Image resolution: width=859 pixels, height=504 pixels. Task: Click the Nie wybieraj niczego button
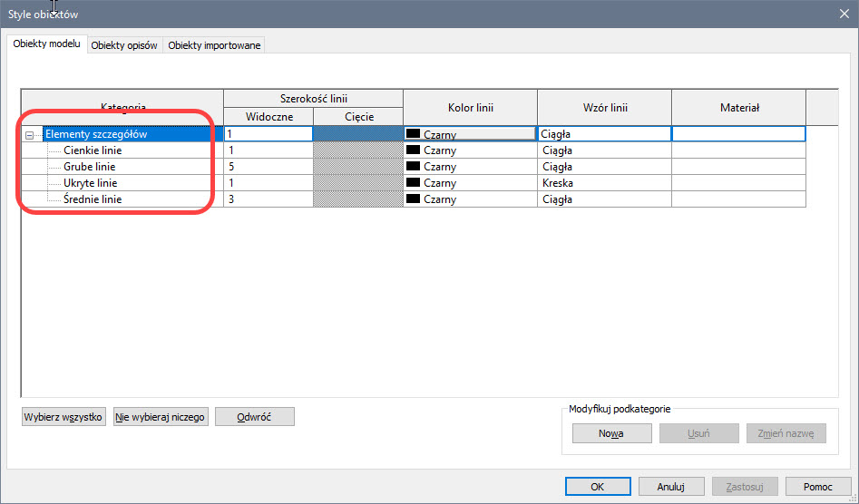(161, 417)
